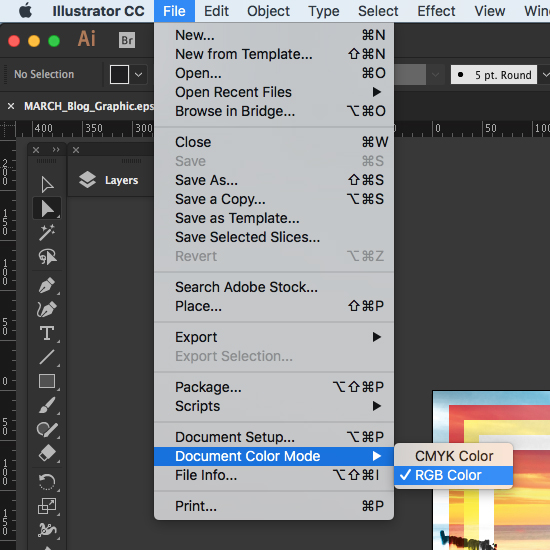Select the Lasso tool
The height and width of the screenshot is (550, 550).
pos(47,257)
